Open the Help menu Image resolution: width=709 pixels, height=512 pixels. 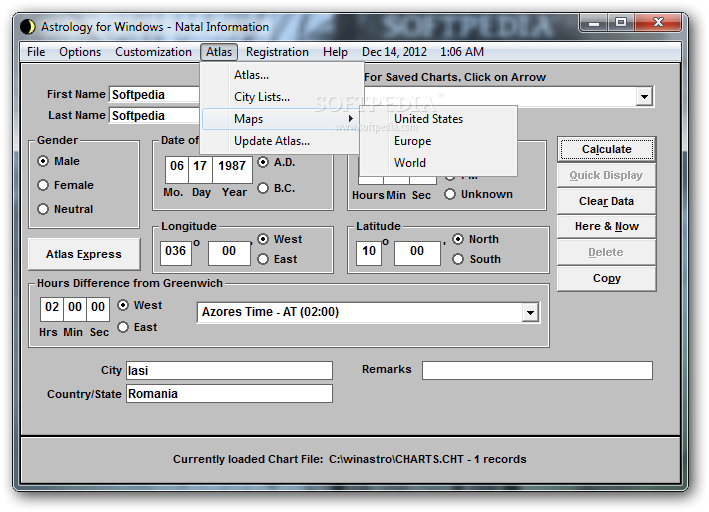click(335, 52)
